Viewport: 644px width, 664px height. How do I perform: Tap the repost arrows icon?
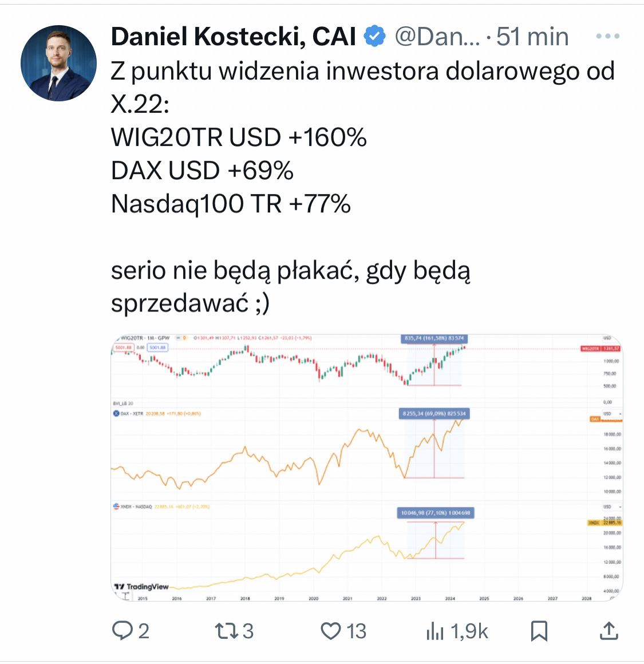(223, 631)
